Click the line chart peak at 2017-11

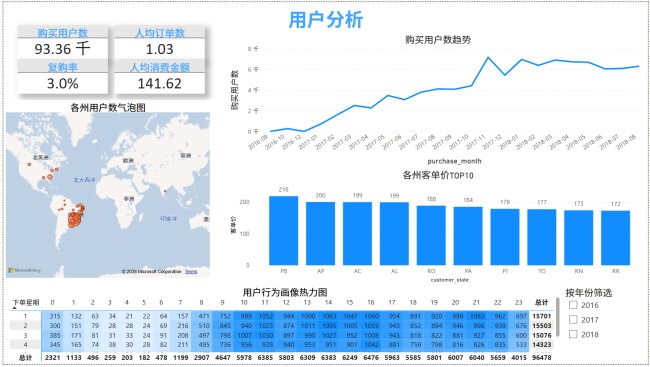(488, 58)
